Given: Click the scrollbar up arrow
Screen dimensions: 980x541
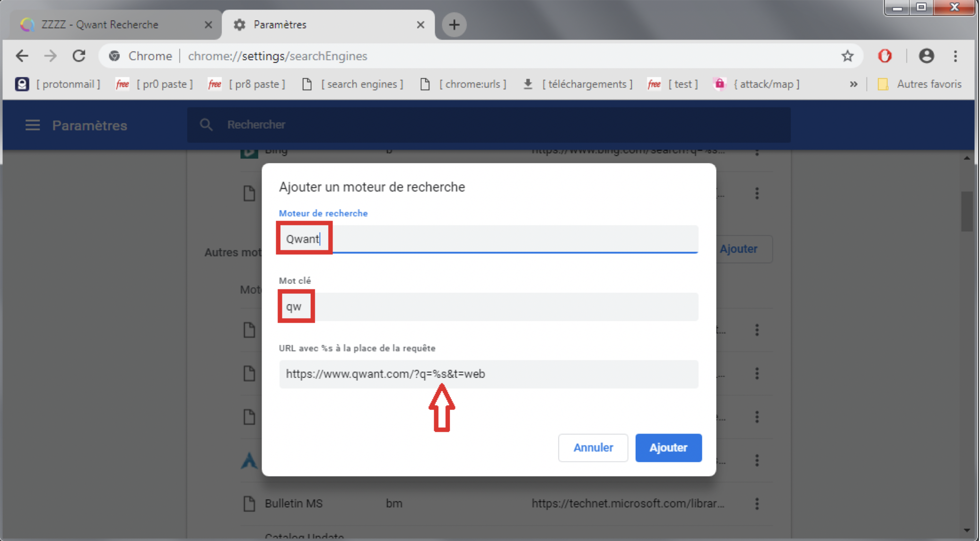Looking at the screenshot, I should click(967, 158).
